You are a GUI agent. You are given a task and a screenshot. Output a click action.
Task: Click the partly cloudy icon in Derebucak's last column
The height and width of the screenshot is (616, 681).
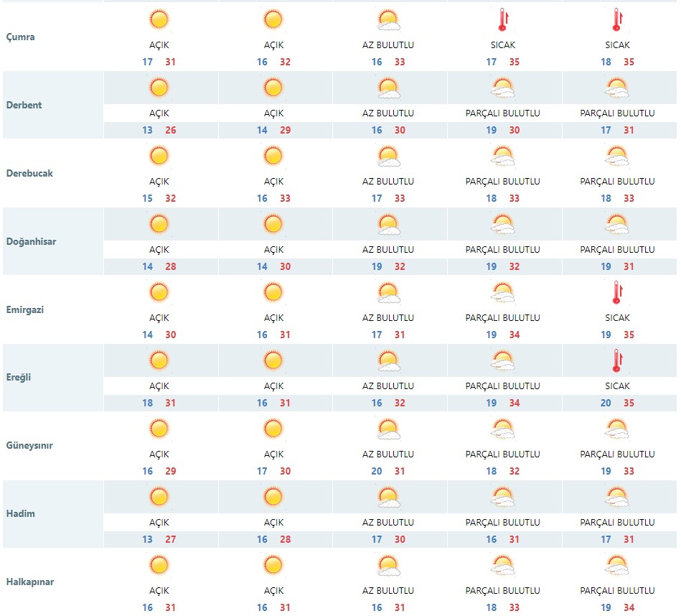tap(616, 156)
